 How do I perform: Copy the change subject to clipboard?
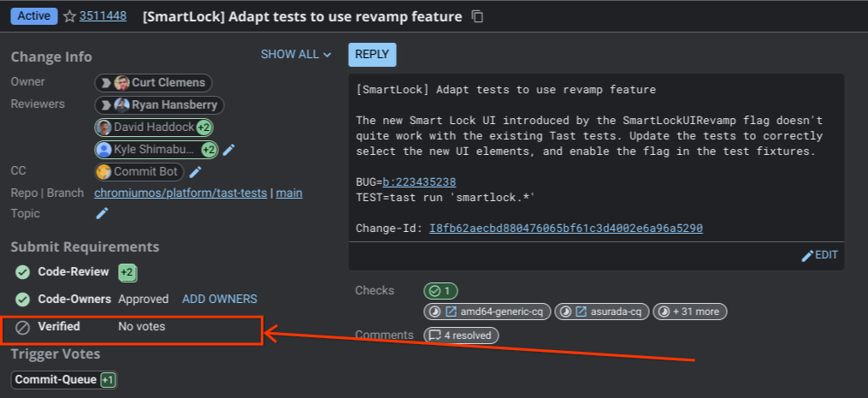pos(478,16)
